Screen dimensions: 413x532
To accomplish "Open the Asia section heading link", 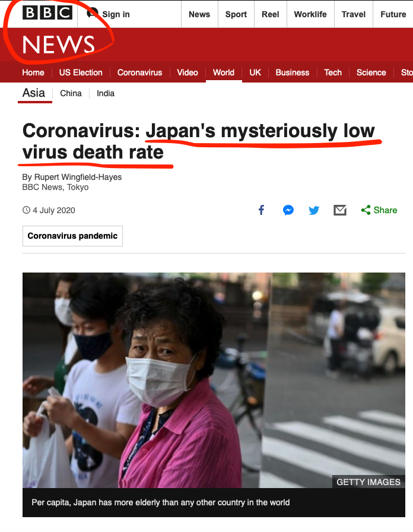I will 34,93.
